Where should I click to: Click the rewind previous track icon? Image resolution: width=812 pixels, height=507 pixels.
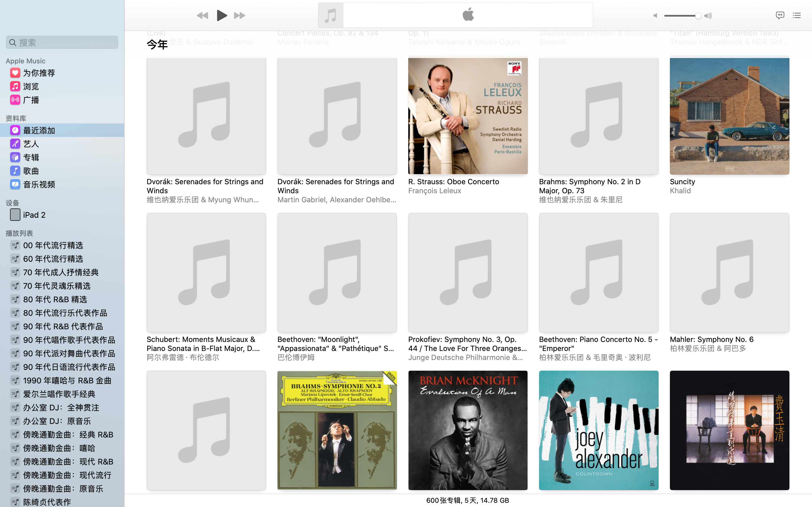click(x=202, y=15)
